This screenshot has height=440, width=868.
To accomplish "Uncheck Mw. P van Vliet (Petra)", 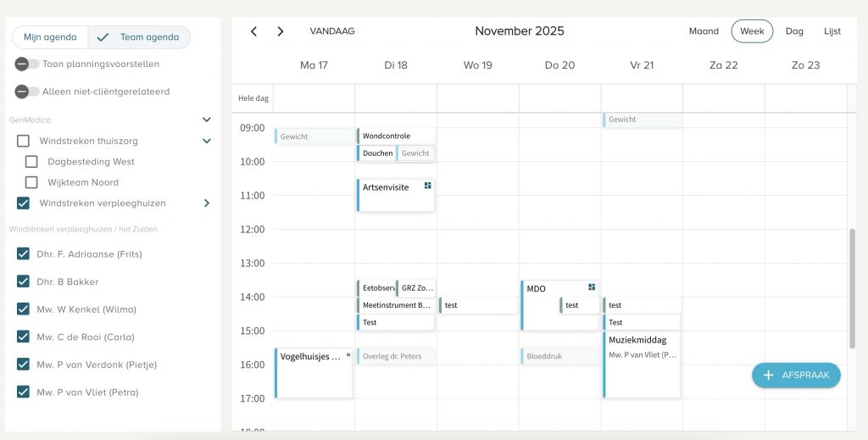I will coord(24,393).
